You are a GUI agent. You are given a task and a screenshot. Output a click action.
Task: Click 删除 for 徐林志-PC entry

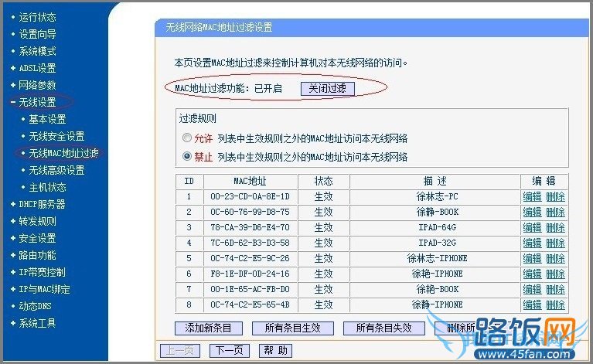point(556,196)
